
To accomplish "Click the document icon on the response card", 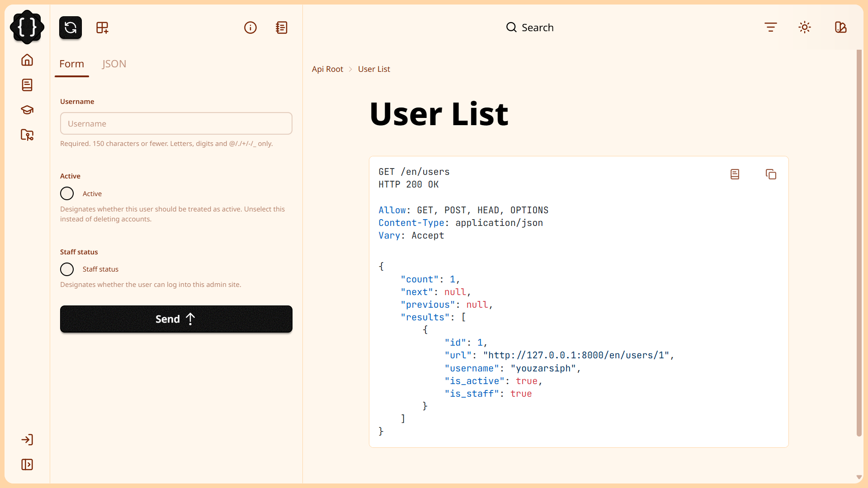I will click(735, 174).
